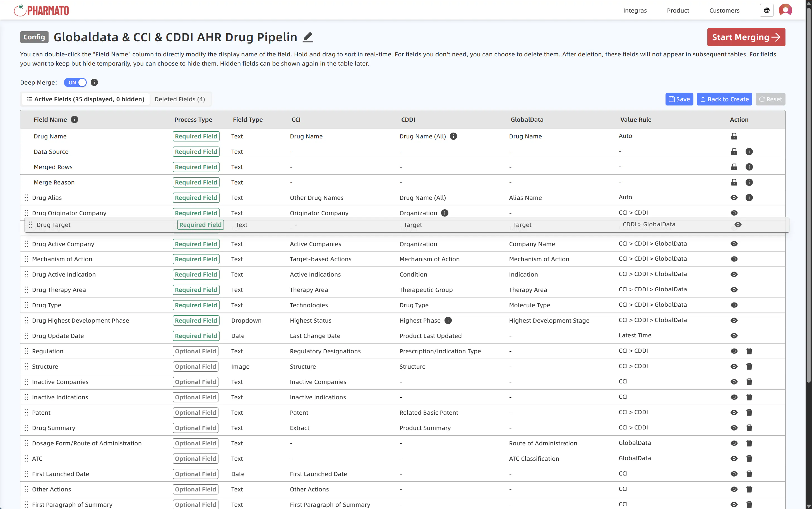812x509 pixels.
Task: Click the Target-based Actions CCI cell
Action: (x=320, y=259)
